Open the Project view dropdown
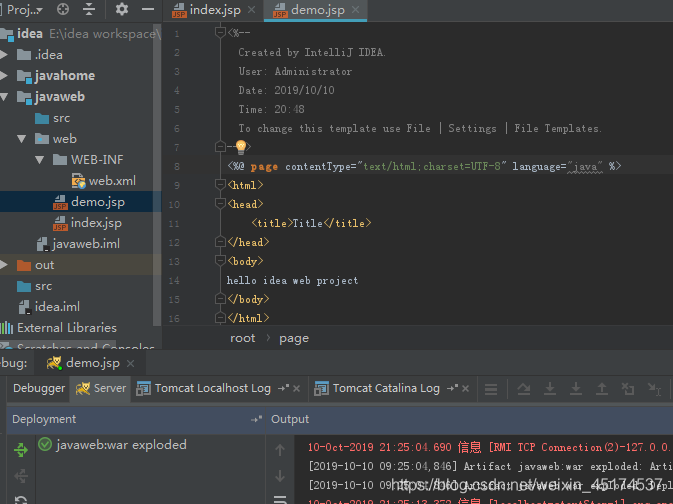 tap(24, 9)
